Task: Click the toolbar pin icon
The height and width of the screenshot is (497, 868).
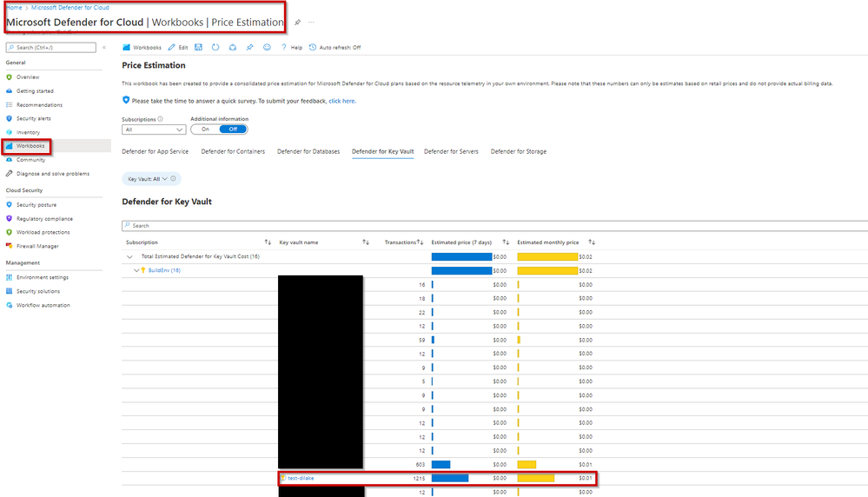Action: [249, 48]
